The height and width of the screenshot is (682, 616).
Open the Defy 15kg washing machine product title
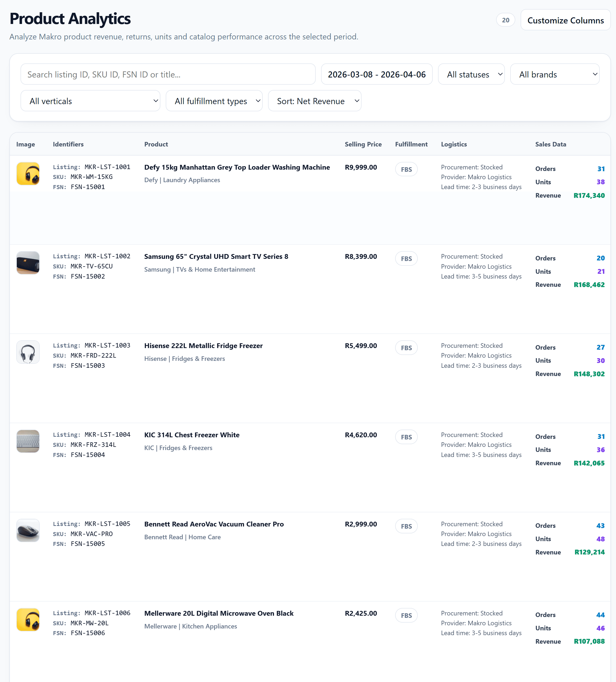[x=237, y=167]
